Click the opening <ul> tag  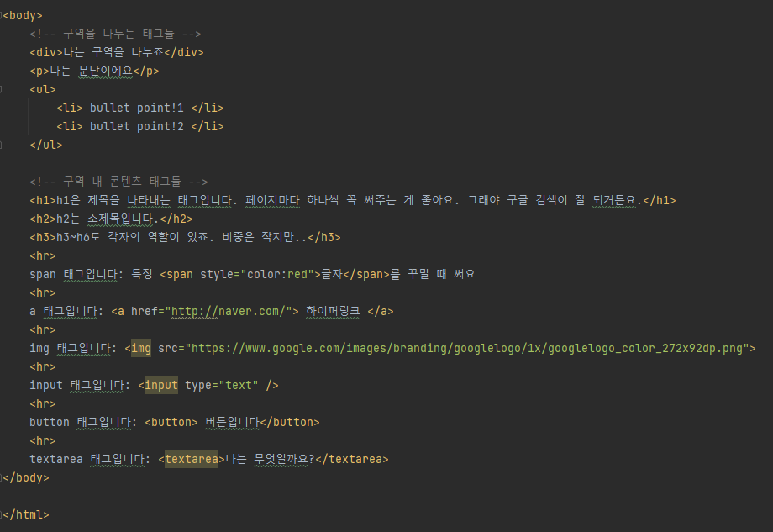(x=43, y=90)
